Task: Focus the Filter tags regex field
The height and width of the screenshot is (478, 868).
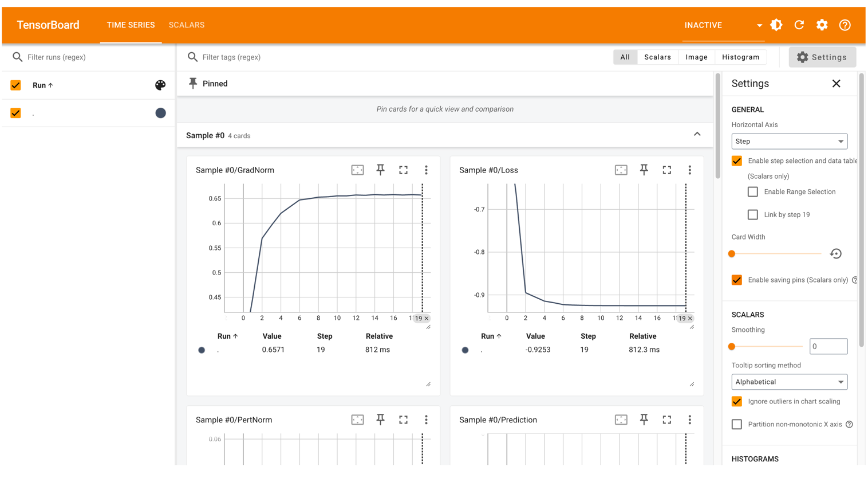Action: pyautogui.click(x=401, y=57)
